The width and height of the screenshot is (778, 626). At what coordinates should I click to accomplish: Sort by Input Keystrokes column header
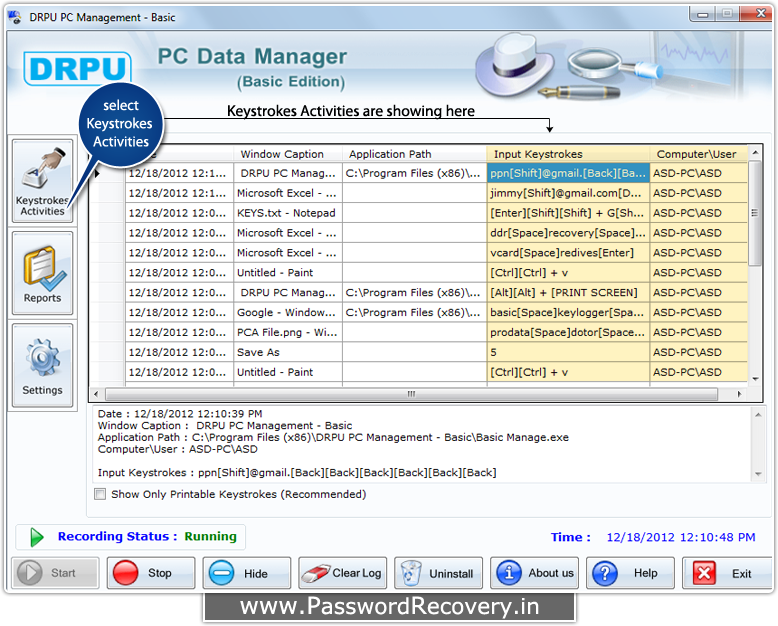568,154
